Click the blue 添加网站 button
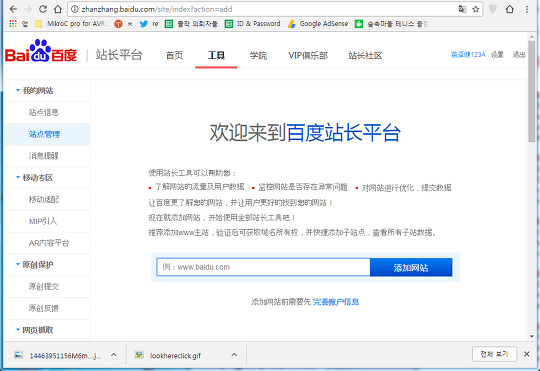 click(411, 267)
